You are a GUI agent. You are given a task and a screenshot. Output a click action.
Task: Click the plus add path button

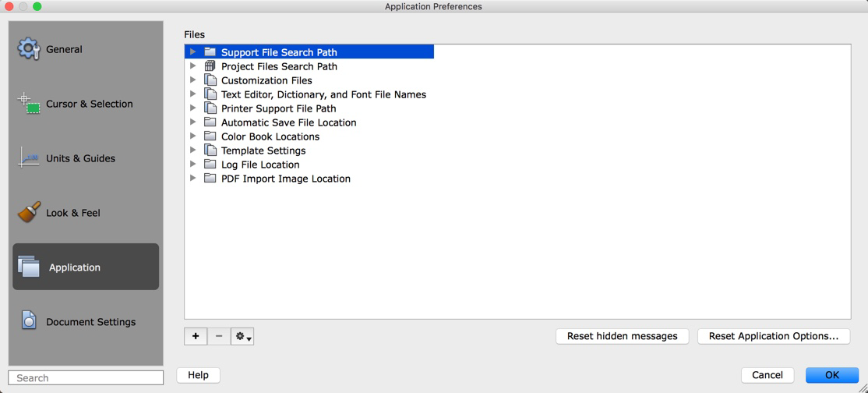coord(196,336)
